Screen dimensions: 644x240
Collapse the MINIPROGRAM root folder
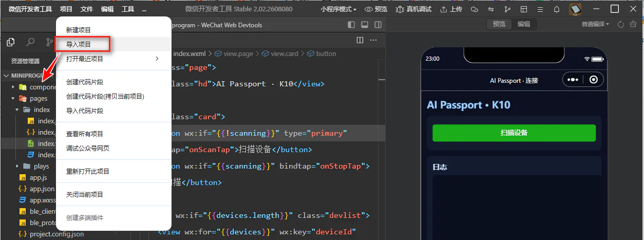coord(27,75)
